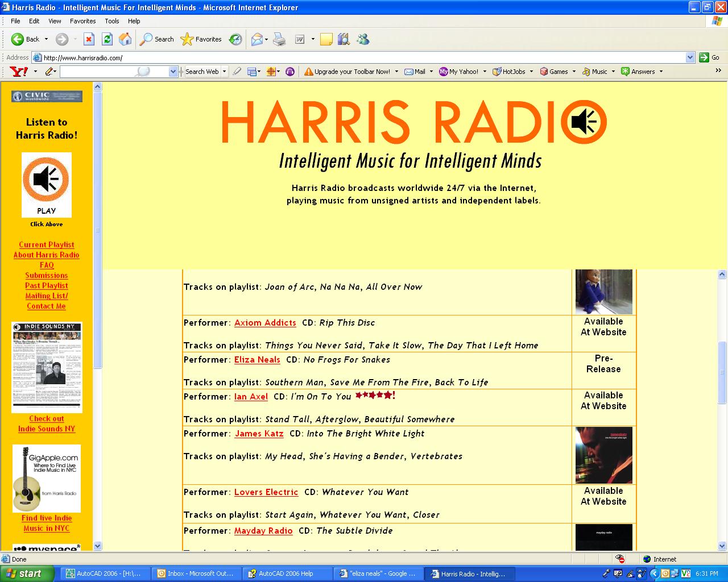Click the PLAY speaker button
This screenshot has height=582, width=728.
pyautogui.click(x=47, y=185)
